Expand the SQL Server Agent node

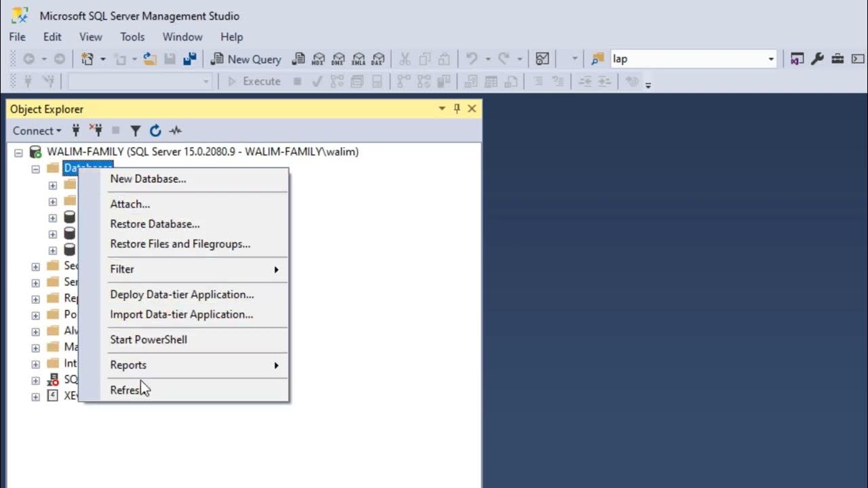click(35, 380)
